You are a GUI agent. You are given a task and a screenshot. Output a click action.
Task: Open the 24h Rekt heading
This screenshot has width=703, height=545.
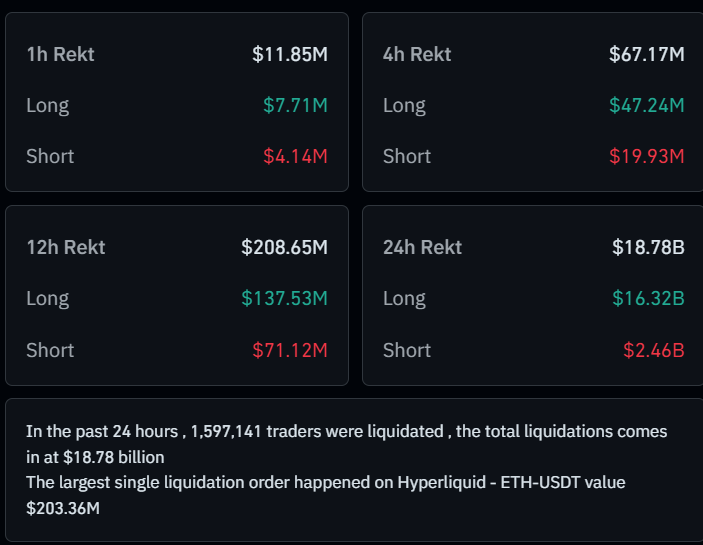(422, 247)
